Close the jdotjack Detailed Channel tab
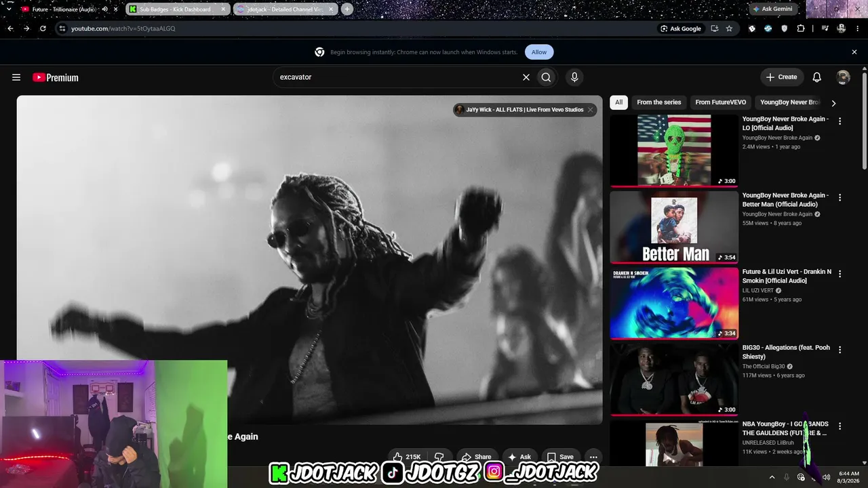The image size is (868, 488). (330, 9)
